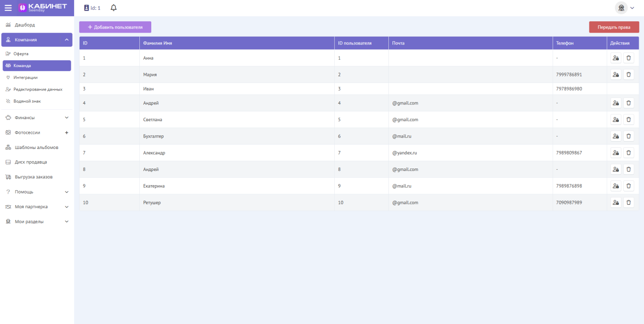Expand the Помощь section
The image size is (644, 324).
[66, 192]
